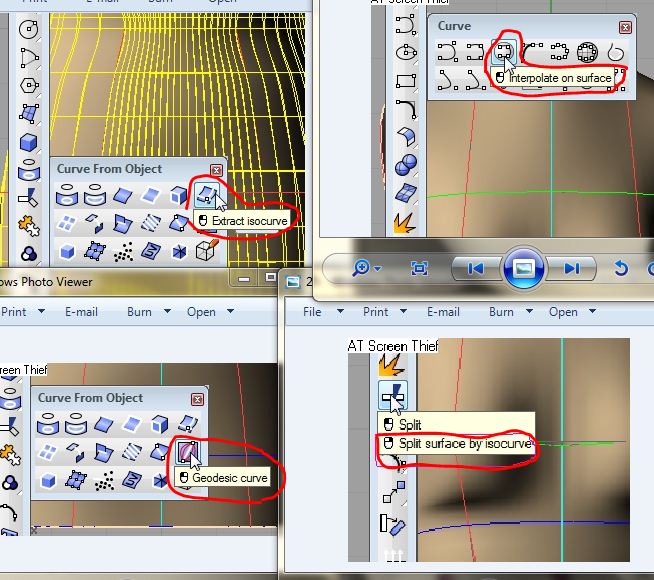Select the Box solid tool in the wireframe sidebar
This screenshot has height=580, width=654.
[x=29, y=142]
